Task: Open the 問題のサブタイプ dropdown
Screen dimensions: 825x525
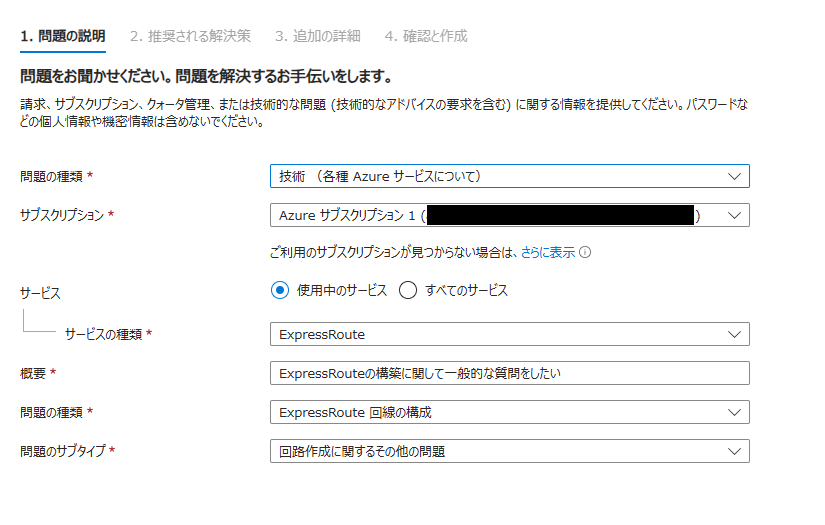Action: (x=510, y=451)
